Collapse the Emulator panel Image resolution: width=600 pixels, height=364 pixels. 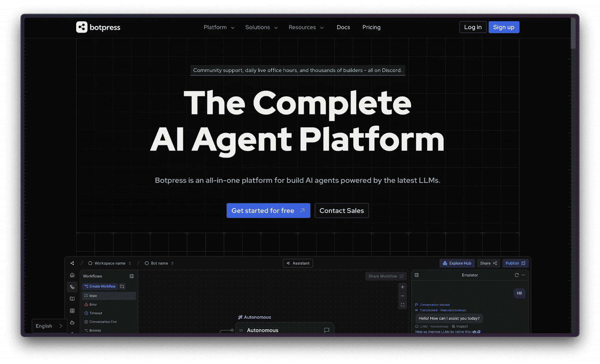[416, 275]
